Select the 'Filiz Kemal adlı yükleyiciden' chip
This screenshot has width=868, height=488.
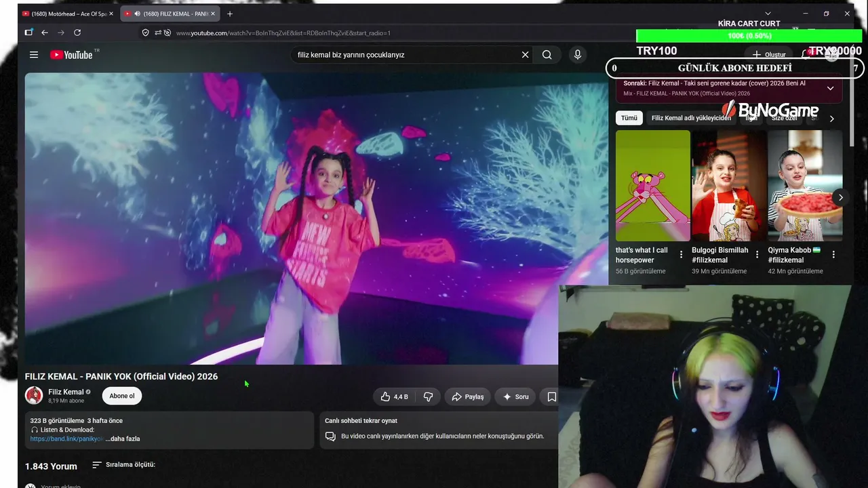pos(691,118)
